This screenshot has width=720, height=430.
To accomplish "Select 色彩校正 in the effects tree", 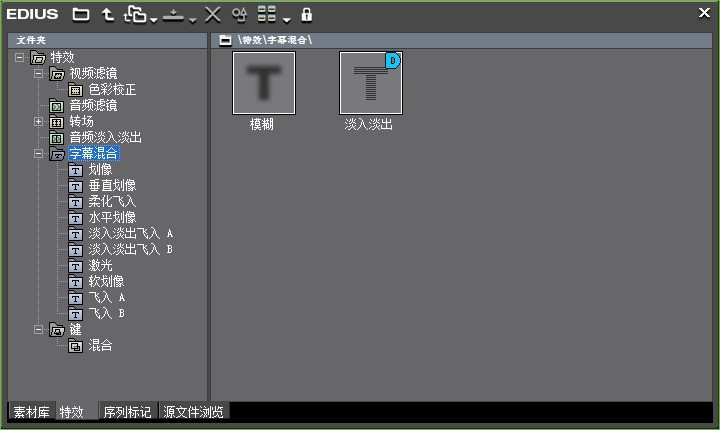I will pos(112,90).
